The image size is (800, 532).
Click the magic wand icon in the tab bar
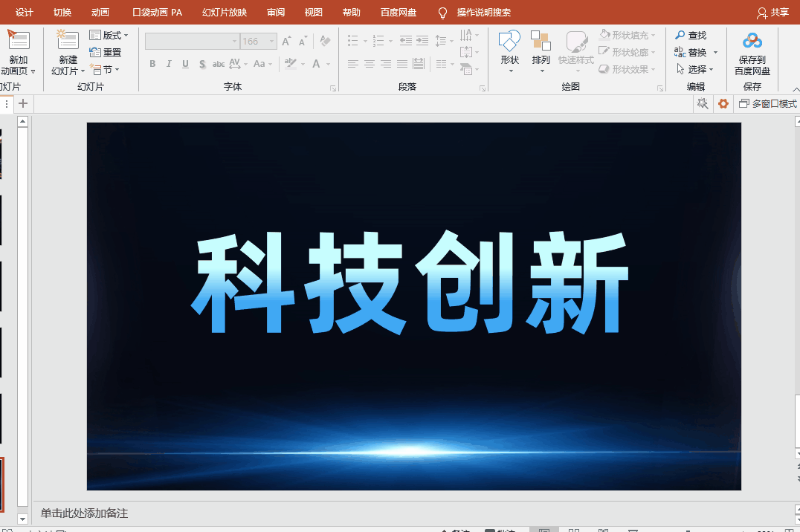tap(703, 104)
